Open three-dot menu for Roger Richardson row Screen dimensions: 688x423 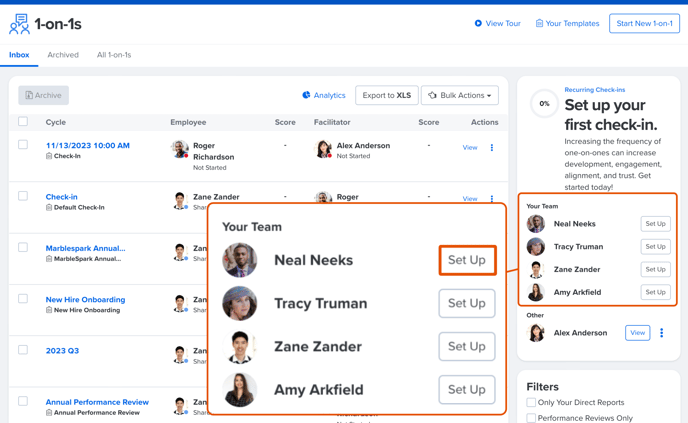[491, 148]
